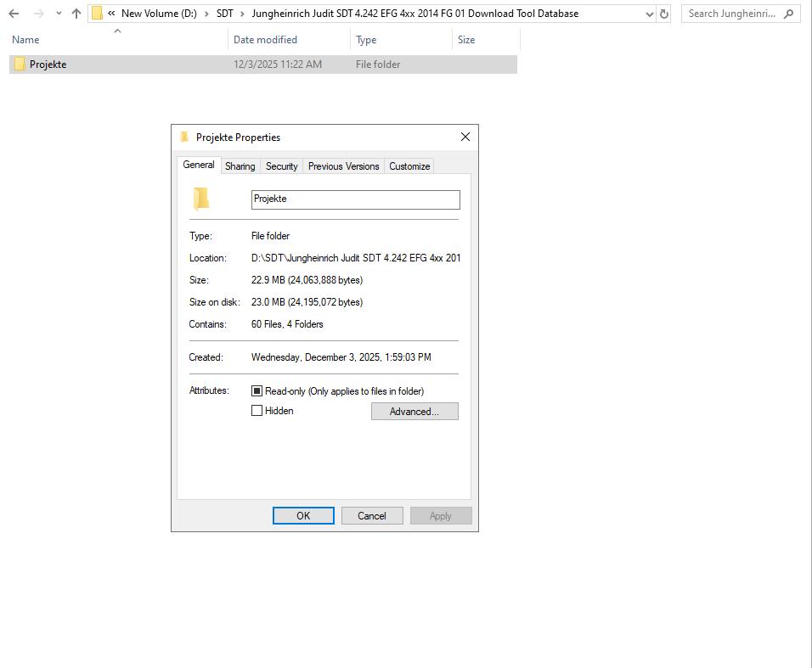
Task: Sort by Date modified column
Action: click(x=265, y=40)
